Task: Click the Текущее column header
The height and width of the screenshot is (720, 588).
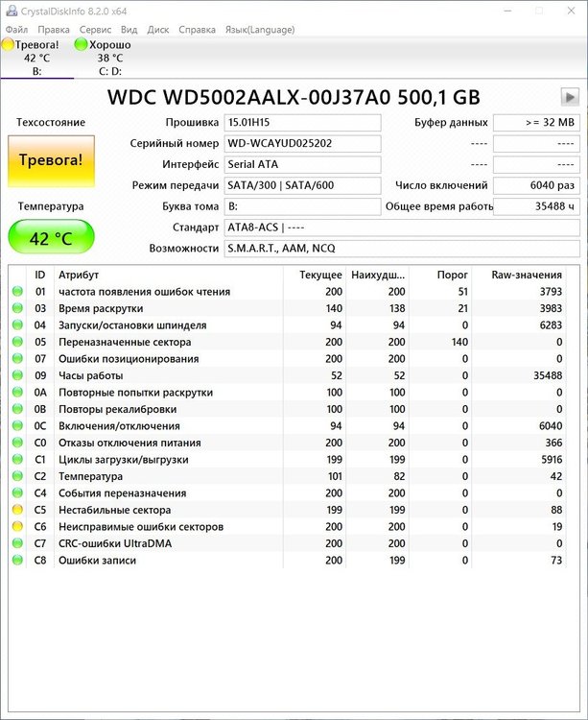Action: (x=315, y=275)
